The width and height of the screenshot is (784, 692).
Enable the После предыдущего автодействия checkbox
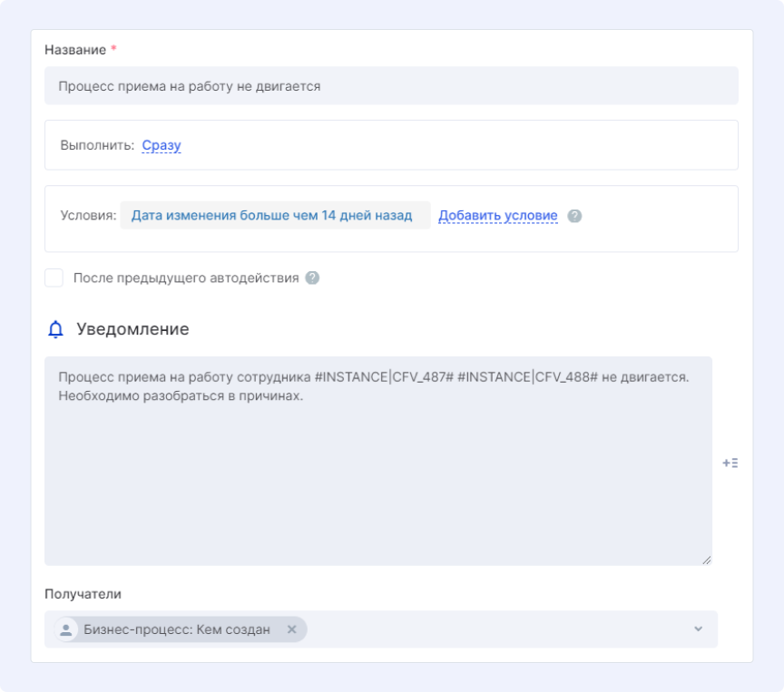click(54, 278)
